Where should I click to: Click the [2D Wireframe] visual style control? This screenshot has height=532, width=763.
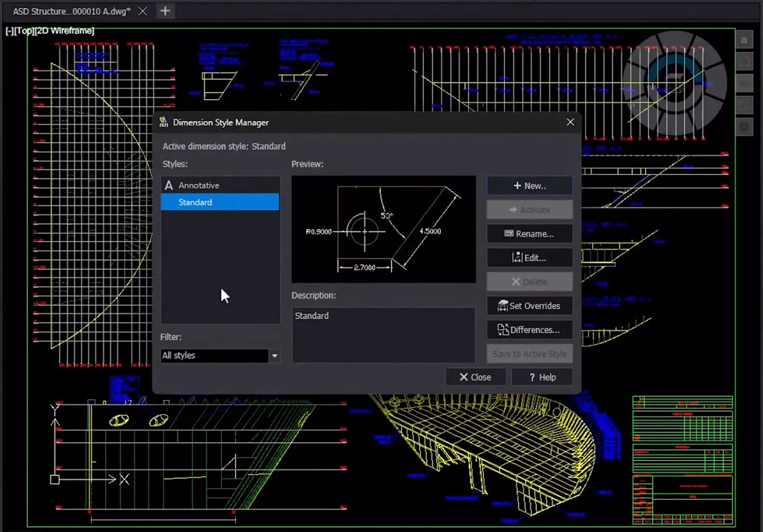pos(65,31)
